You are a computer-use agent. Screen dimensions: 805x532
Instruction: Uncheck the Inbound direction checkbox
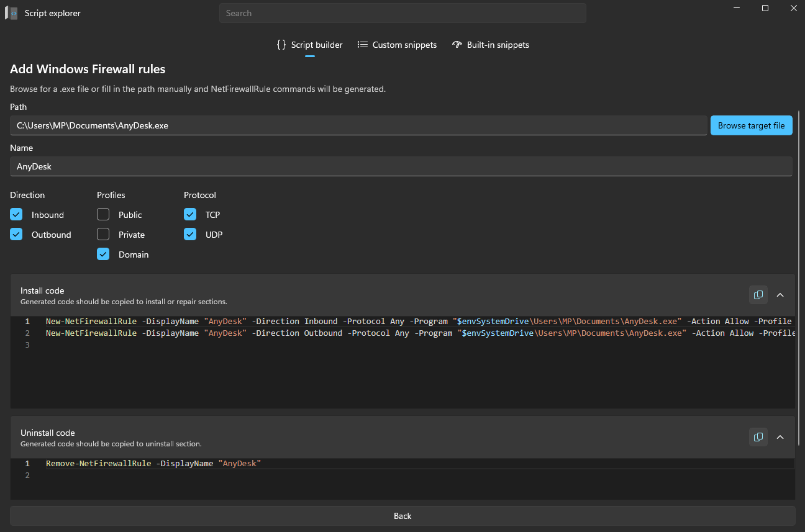coord(16,215)
